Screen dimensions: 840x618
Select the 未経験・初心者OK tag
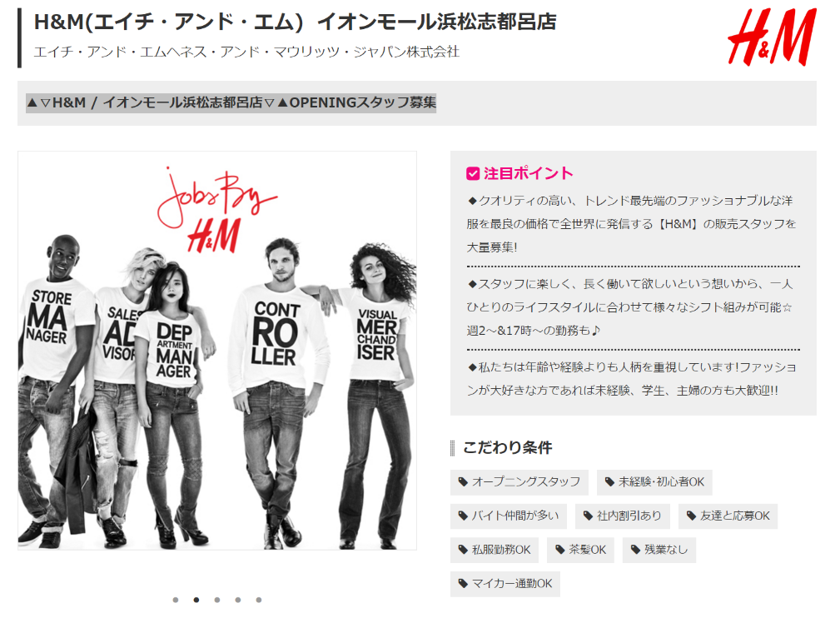click(654, 482)
